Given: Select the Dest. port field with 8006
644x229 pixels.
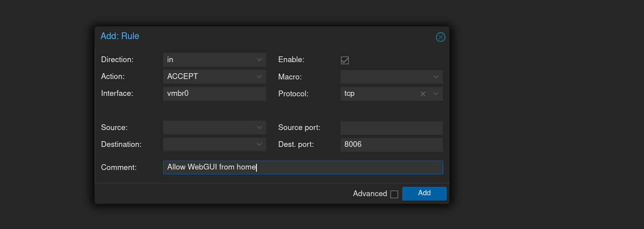Looking at the screenshot, I should tap(392, 145).
